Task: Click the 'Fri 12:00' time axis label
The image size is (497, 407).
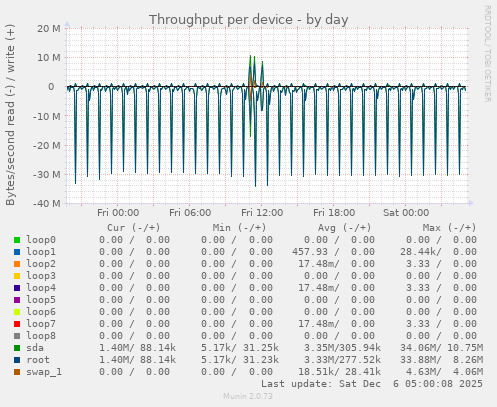Action: tap(262, 213)
